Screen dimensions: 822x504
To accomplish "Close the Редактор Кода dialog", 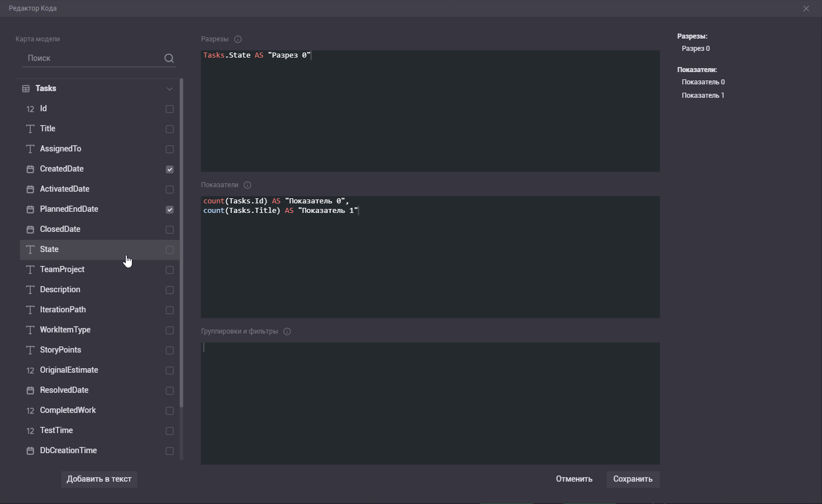I will pos(806,8).
